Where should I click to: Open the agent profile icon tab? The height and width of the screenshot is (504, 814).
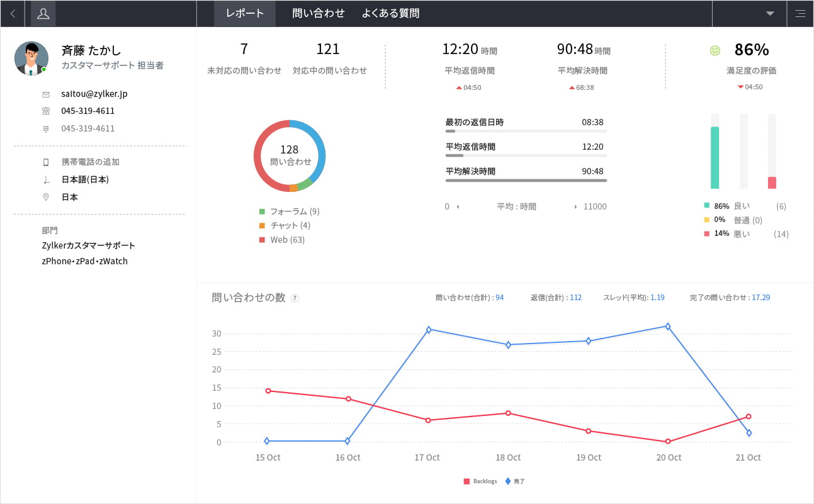43,13
